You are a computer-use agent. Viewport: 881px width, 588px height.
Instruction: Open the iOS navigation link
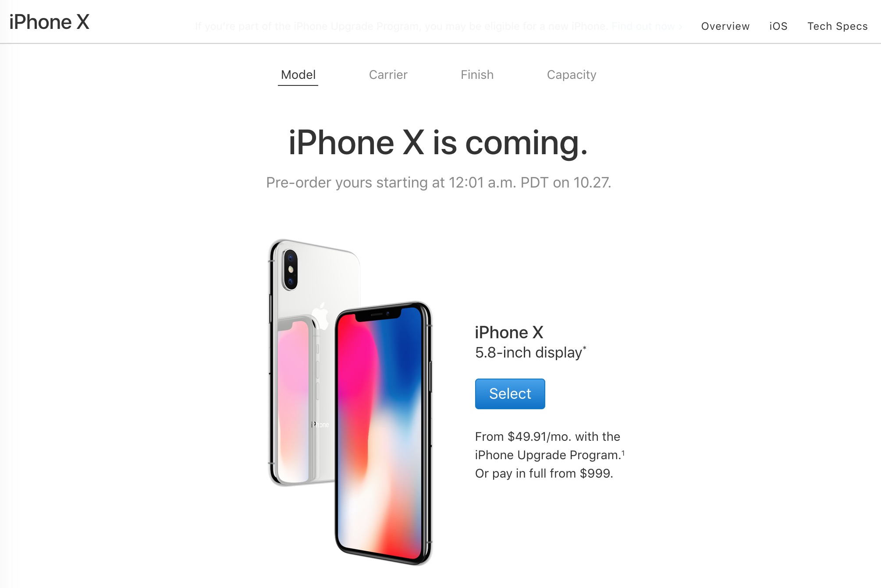coord(778,26)
